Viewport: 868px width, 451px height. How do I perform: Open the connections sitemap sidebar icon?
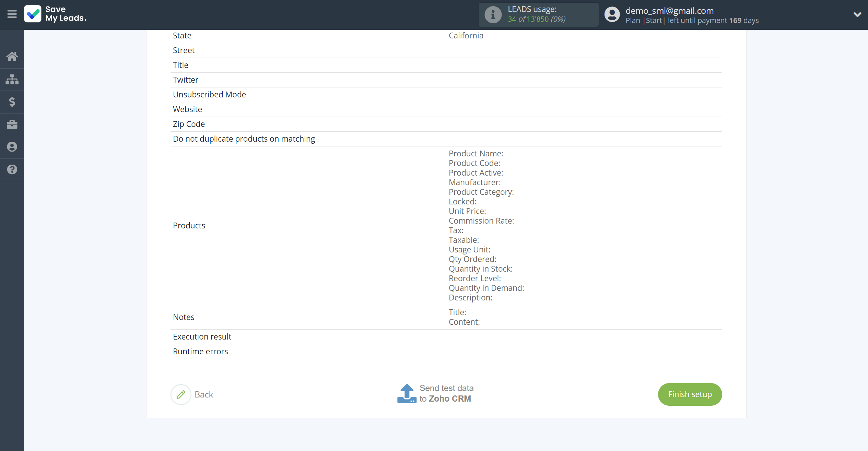12,79
